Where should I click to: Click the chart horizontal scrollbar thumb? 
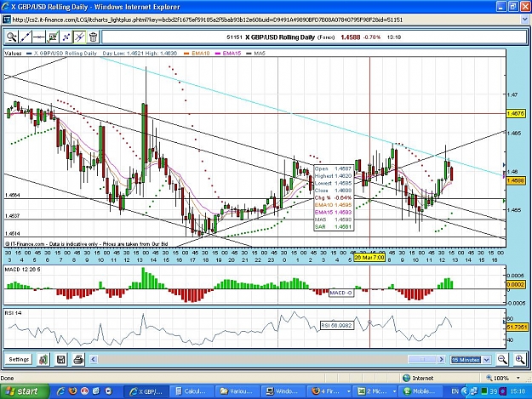coord(422,359)
